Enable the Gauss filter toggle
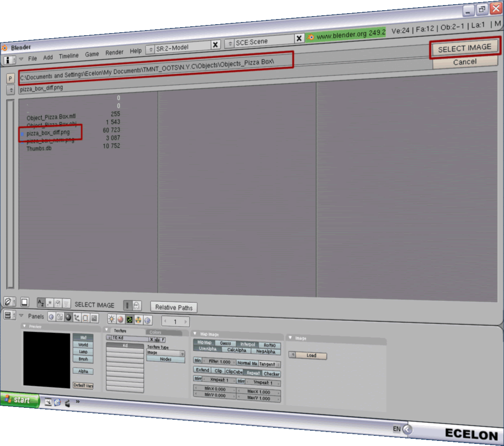 click(x=225, y=343)
